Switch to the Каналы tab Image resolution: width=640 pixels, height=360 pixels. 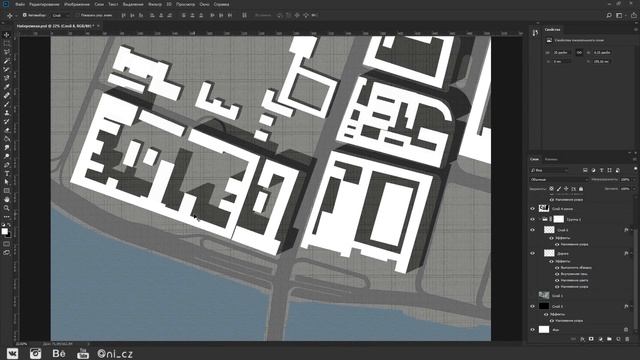(551, 159)
